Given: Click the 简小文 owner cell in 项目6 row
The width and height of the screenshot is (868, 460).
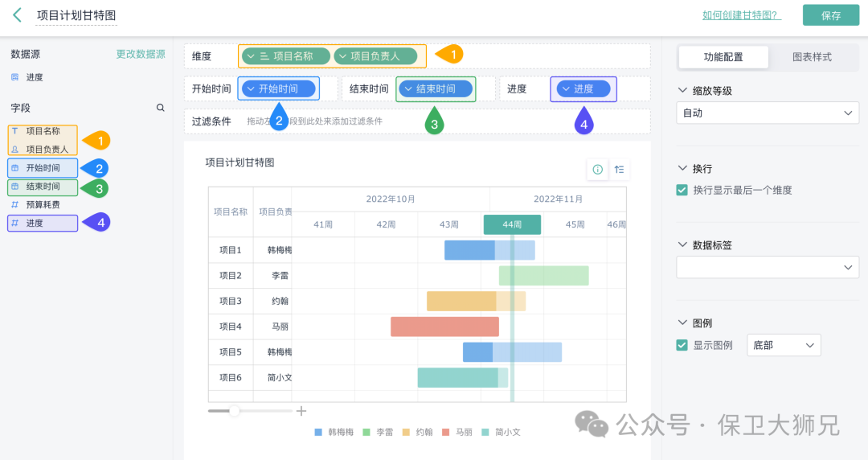Looking at the screenshot, I should coord(280,377).
